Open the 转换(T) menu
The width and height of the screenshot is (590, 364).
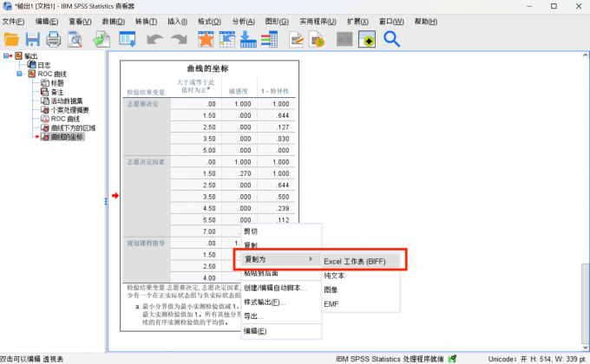point(146,22)
